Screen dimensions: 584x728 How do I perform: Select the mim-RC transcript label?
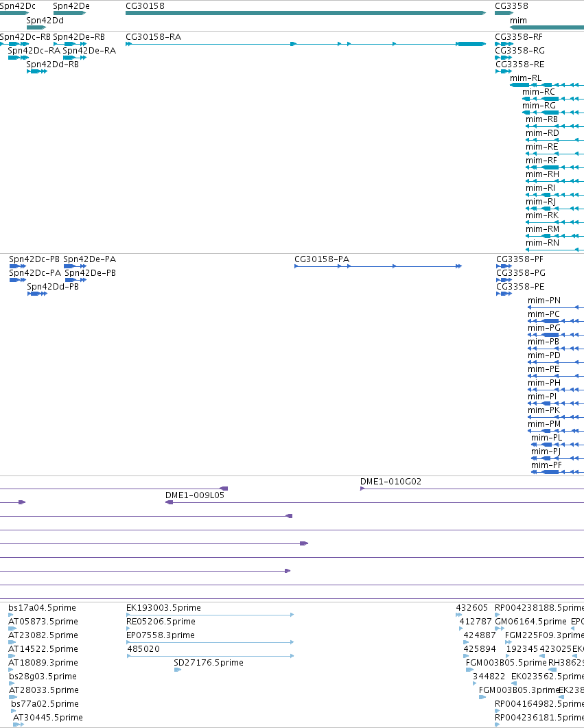539,92
